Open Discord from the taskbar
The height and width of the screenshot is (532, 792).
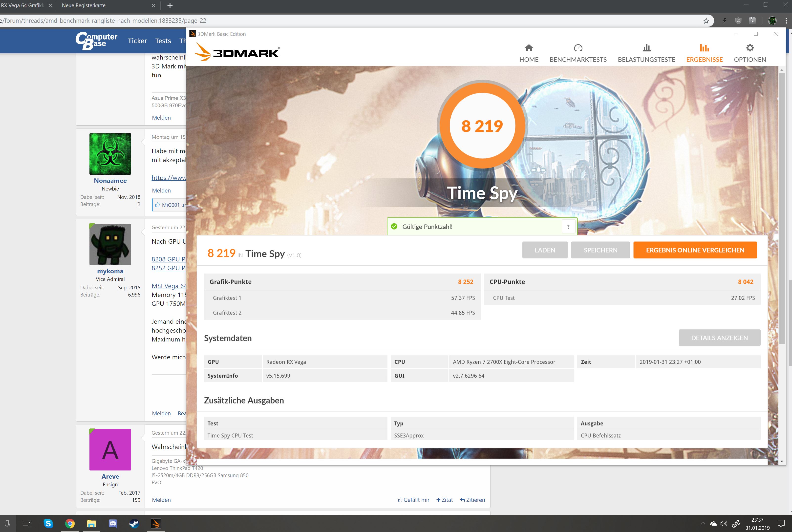(x=113, y=524)
